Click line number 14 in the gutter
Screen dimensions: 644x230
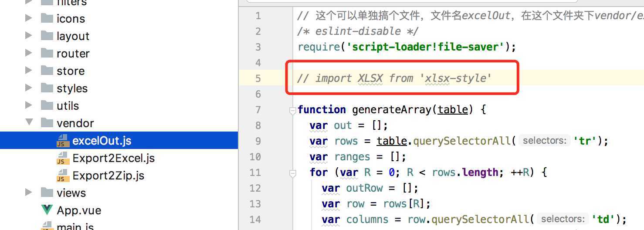coord(255,220)
